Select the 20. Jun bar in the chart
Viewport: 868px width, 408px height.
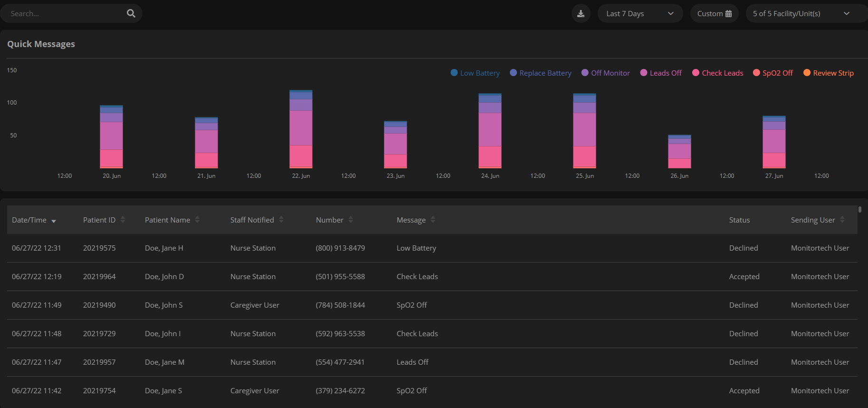(x=111, y=137)
